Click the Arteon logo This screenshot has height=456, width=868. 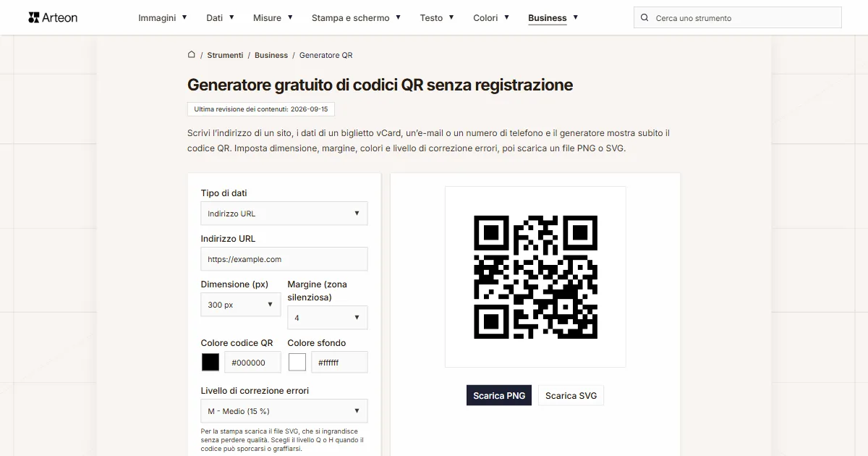pyautogui.click(x=53, y=17)
